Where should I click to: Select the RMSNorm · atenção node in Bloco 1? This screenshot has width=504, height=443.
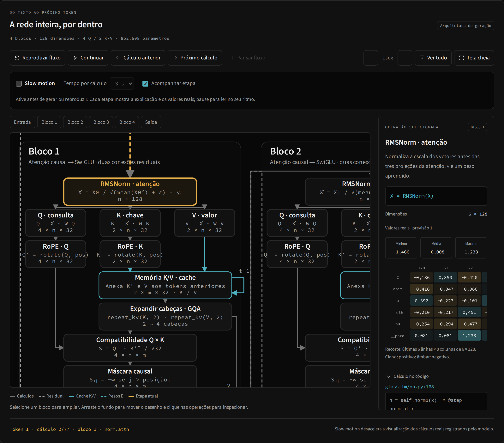130,192
